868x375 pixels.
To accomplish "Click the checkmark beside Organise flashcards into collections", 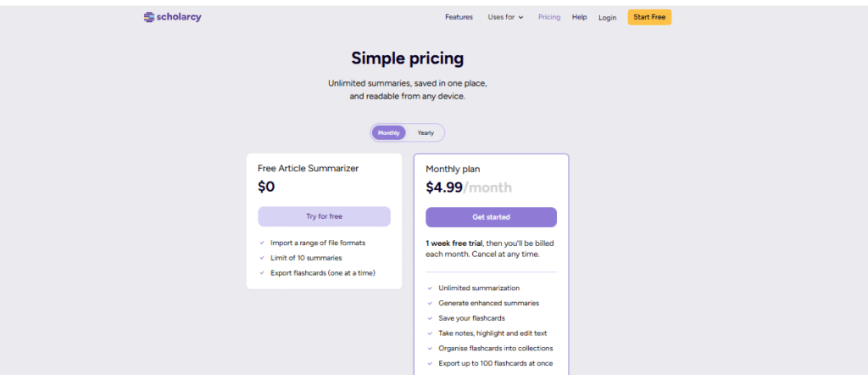I will (430, 349).
